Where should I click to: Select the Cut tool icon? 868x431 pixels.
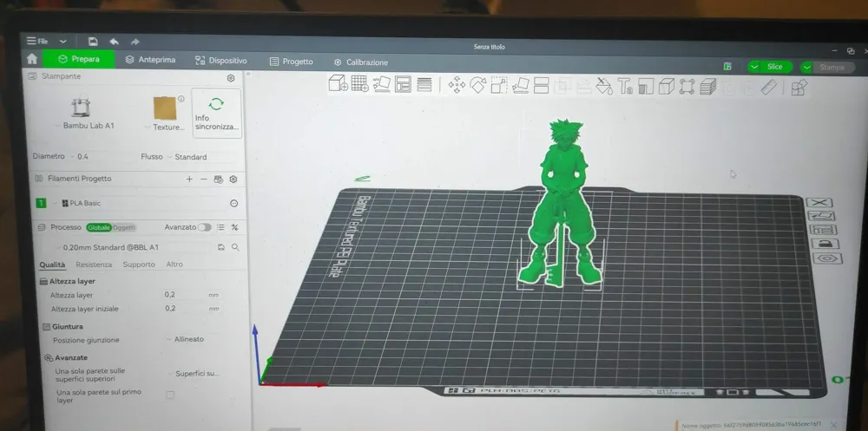(x=541, y=86)
